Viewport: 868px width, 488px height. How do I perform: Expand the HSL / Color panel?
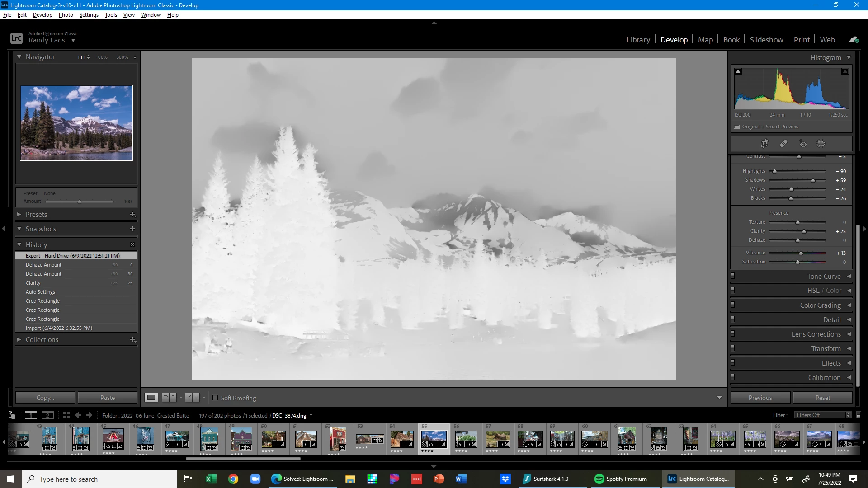(824, 291)
